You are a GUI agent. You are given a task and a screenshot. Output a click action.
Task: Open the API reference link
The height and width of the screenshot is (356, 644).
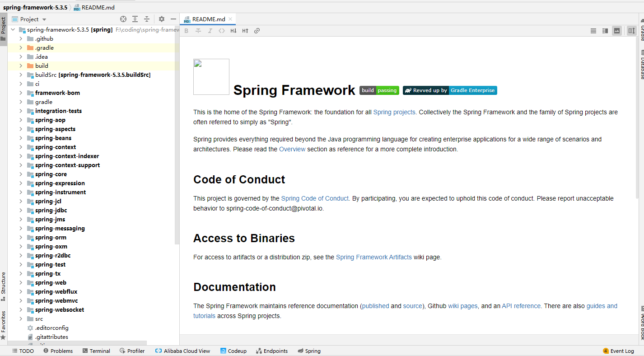(521, 306)
